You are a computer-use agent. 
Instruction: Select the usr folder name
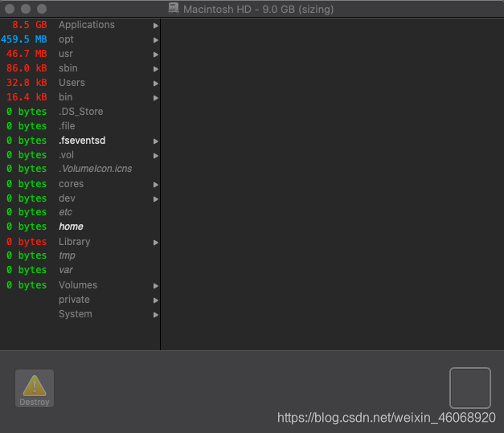tap(66, 54)
